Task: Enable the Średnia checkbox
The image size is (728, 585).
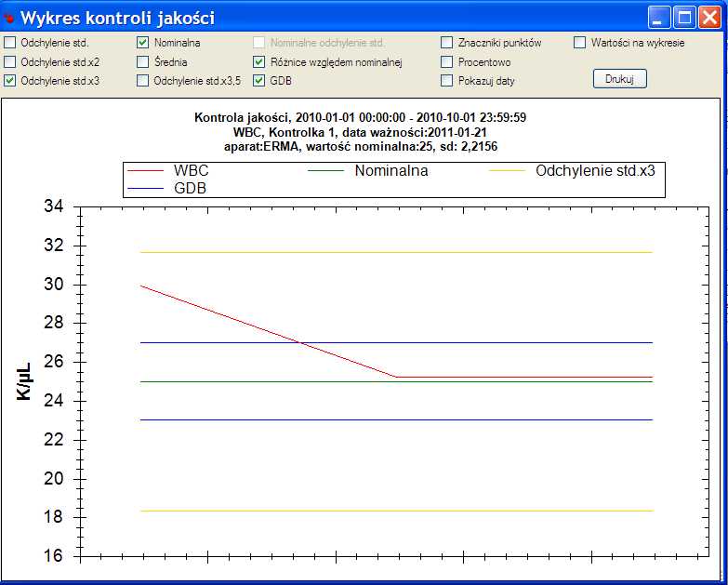Action: coord(143,61)
